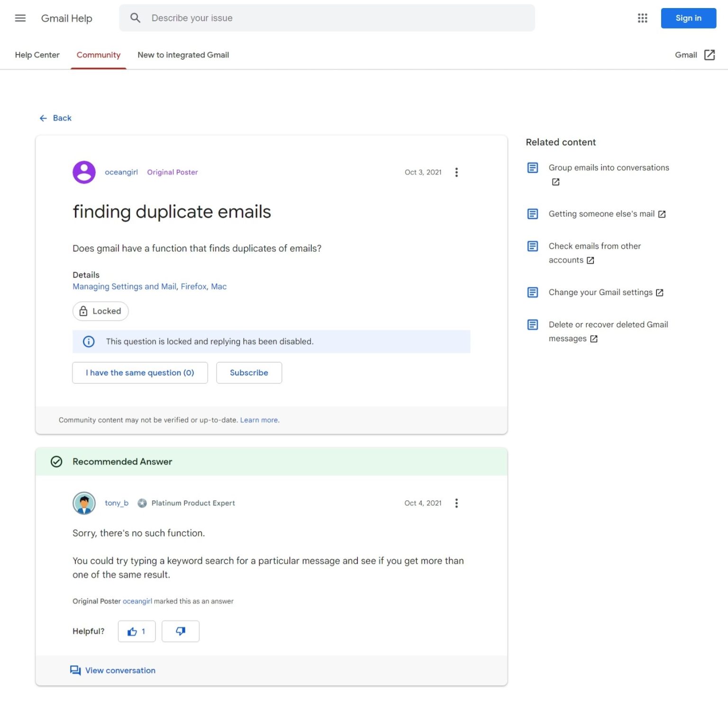This screenshot has height=701, width=728.
Task: Open Change your Gmail settings article
Action: (601, 292)
